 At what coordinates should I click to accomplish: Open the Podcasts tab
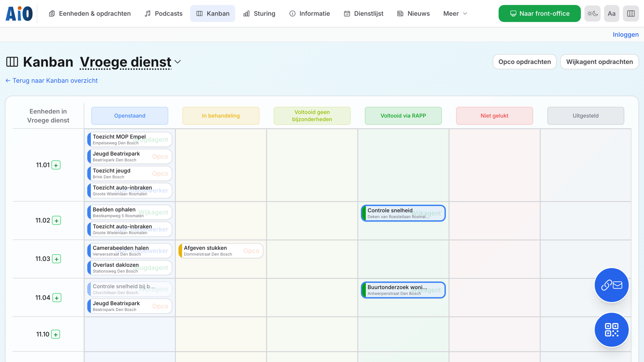(163, 14)
